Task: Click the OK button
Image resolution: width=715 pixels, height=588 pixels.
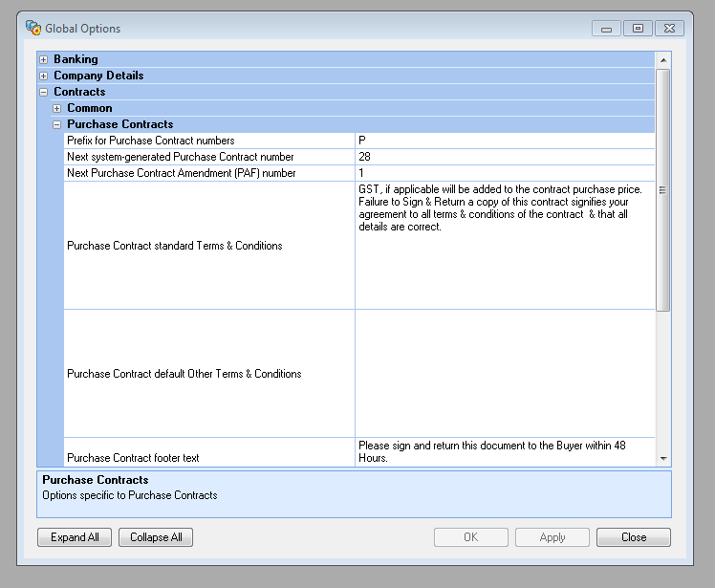Action: pos(471,537)
